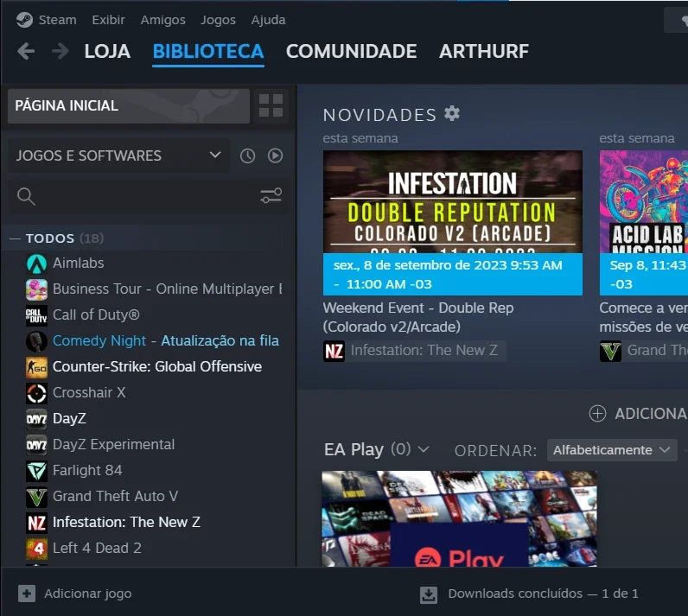Select Crosshair X in the list
This screenshot has height=616, width=688.
[89, 392]
